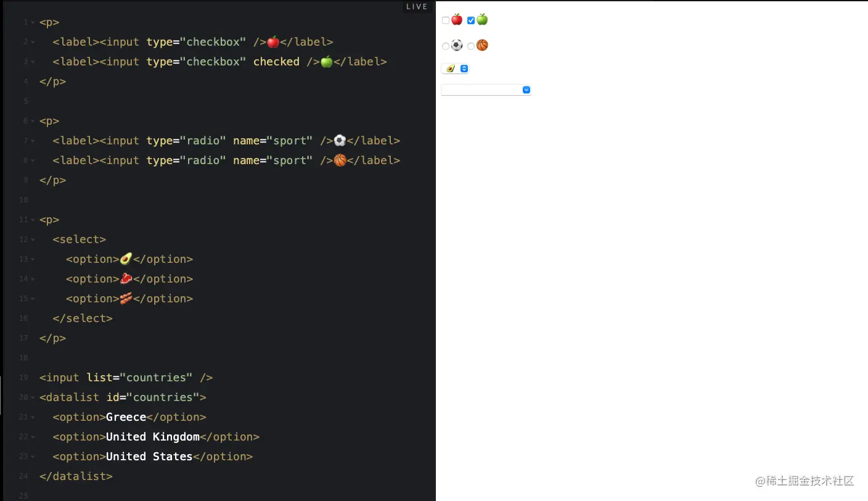This screenshot has width=868, height=501.
Task: Open the avocado select dropdown
Action: click(455, 68)
